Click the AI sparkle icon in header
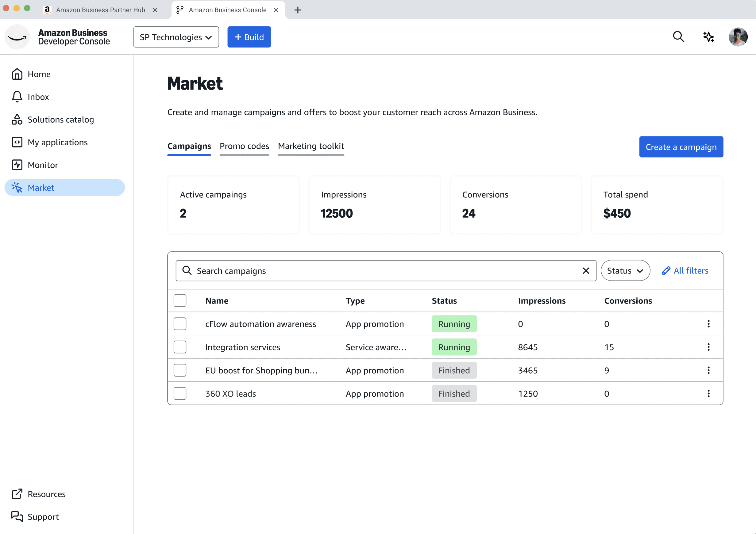756x534 pixels. click(x=708, y=37)
